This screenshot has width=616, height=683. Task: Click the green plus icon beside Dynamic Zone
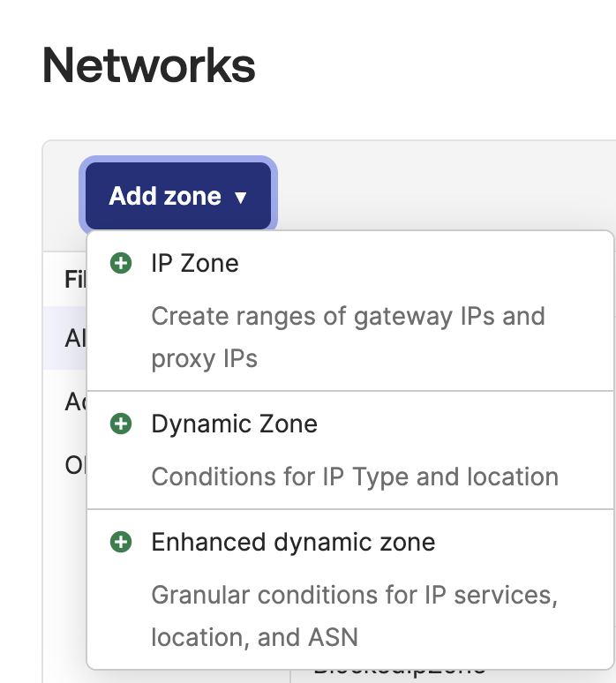coord(120,424)
